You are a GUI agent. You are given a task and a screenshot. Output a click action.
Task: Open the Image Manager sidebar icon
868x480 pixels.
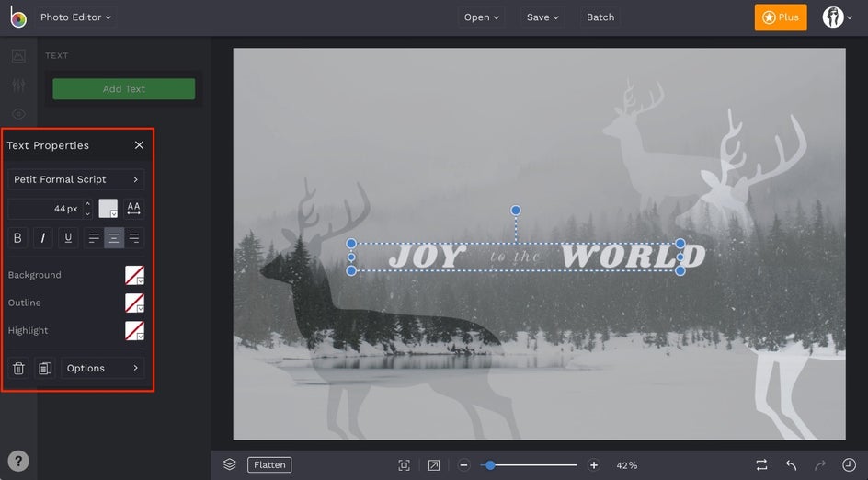click(18, 56)
